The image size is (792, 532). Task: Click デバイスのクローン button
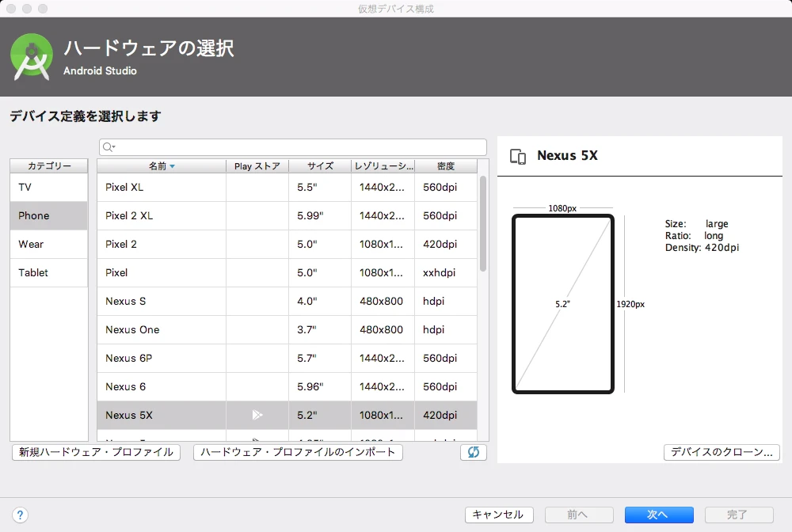click(x=722, y=452)
